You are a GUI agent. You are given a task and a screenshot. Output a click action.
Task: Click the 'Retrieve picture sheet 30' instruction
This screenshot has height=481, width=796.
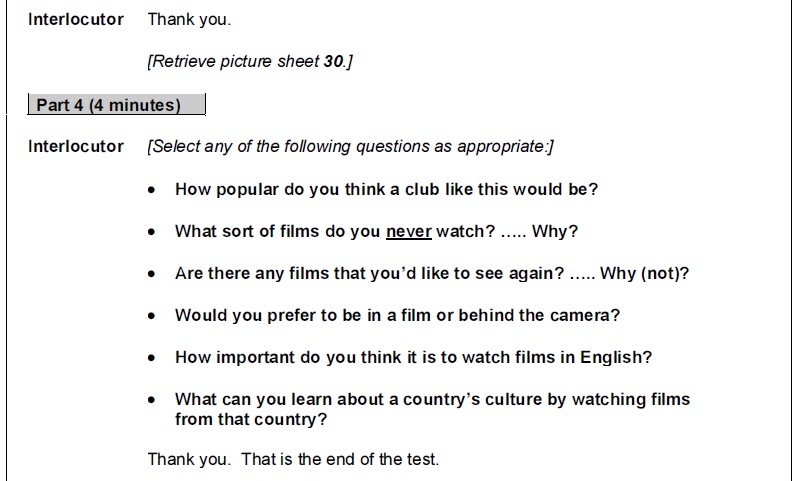click(249, 62)
